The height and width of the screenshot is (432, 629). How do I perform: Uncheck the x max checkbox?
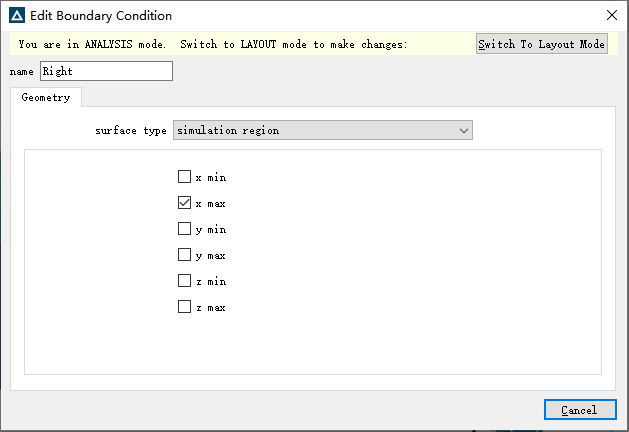184,203
